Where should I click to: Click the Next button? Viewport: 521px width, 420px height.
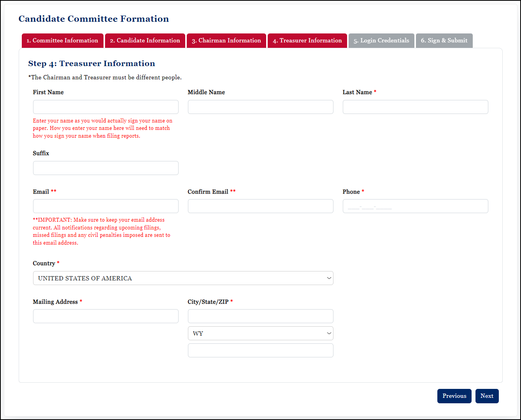[487, 396]
